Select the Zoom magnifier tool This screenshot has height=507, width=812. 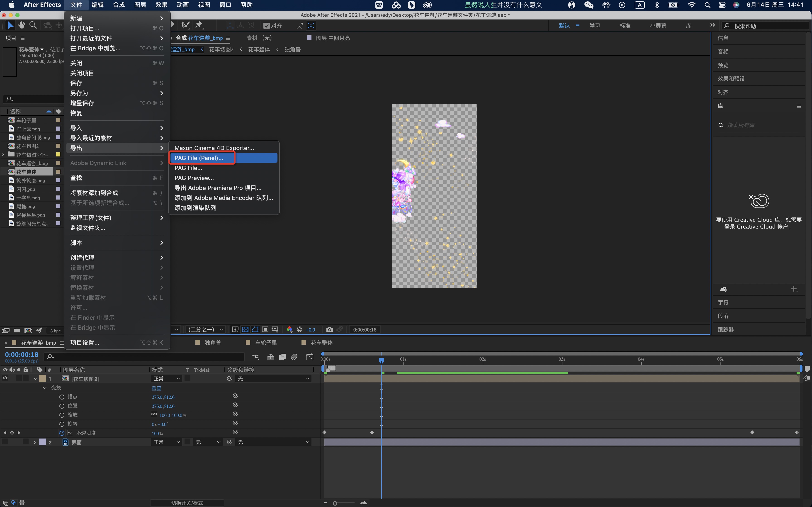click(33, 25)
